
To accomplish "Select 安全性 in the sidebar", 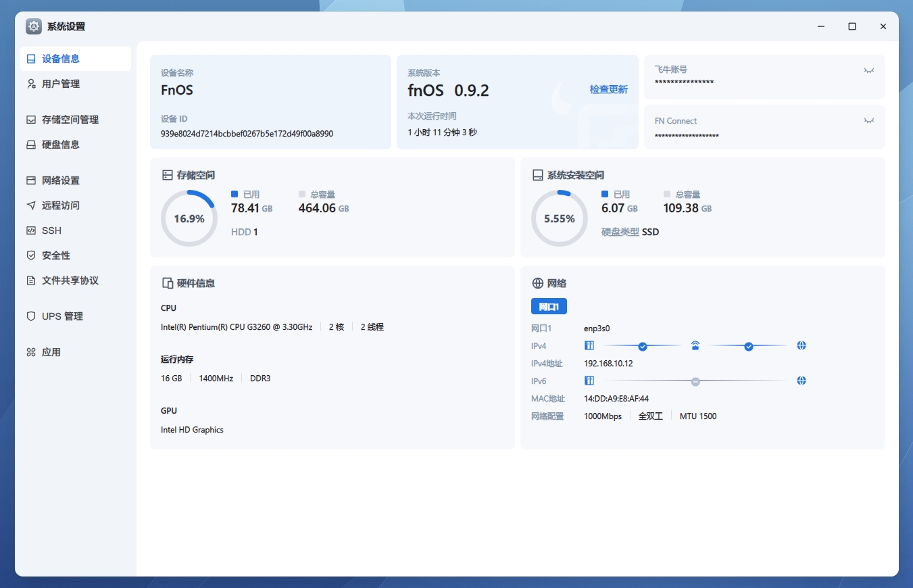I will [x=76, y=255].
